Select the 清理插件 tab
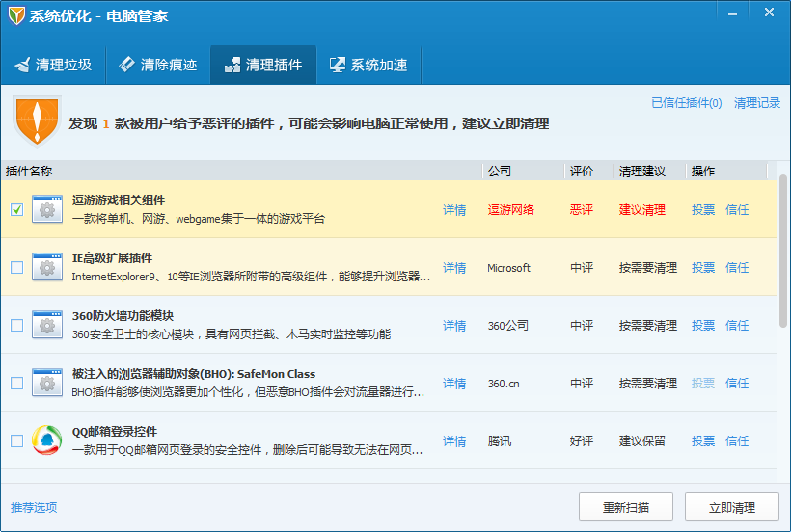This screenshot has width=791, height=532. coord(263,65)
